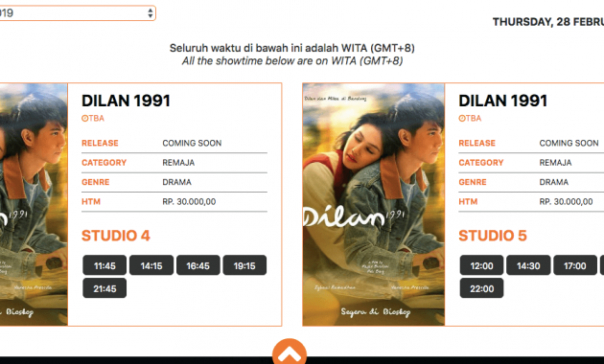Click the Dilan 1991 poster for Studio 5
604x364 pixels.
click(373, 204)
